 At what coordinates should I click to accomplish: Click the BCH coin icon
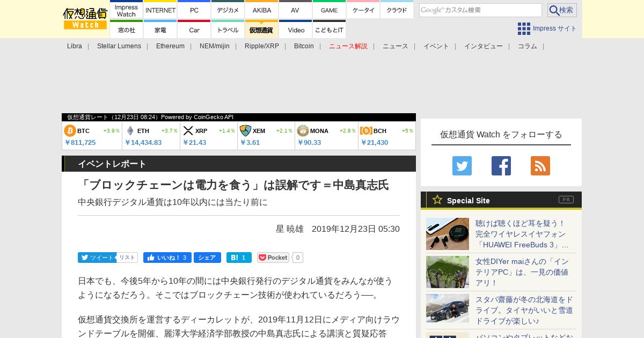pyautogui.click(x=367, y=131)
